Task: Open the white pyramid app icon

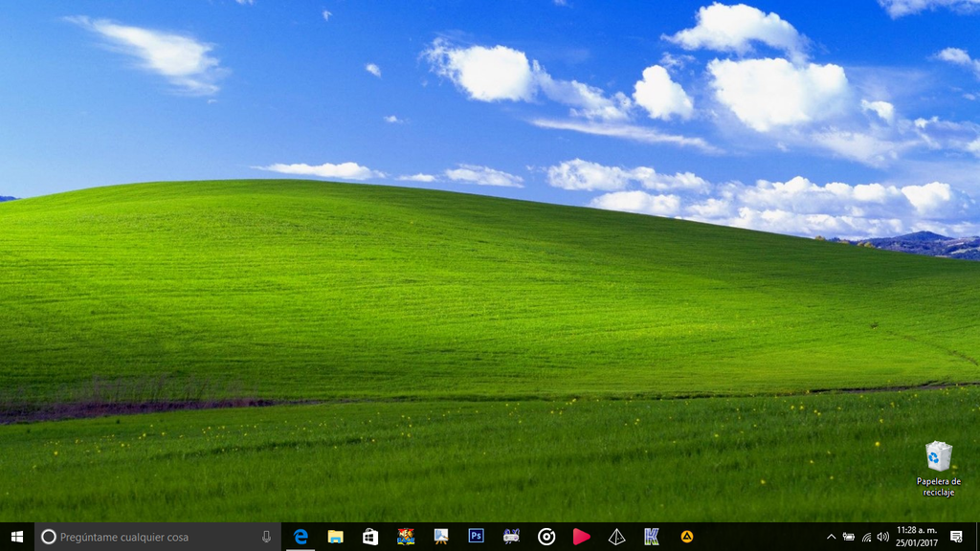Action: [616, 537]
